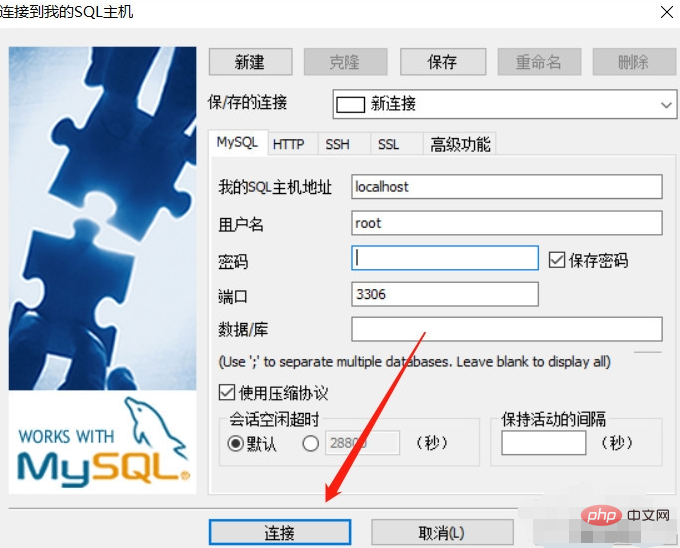Image resolution: width=680 pixels, height=548 pixels.
Task: Click the 保持活动的间隔 keep-alive interval field
Action: click(544, 443)
